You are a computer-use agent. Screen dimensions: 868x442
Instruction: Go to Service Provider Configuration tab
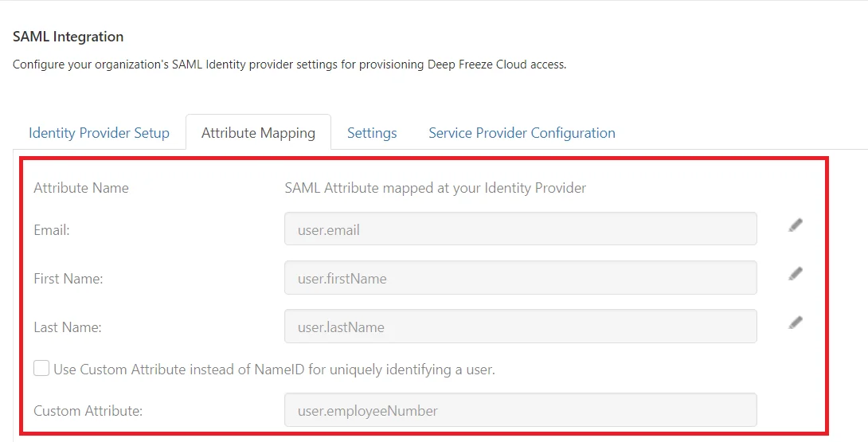click(x=522, y=133)
